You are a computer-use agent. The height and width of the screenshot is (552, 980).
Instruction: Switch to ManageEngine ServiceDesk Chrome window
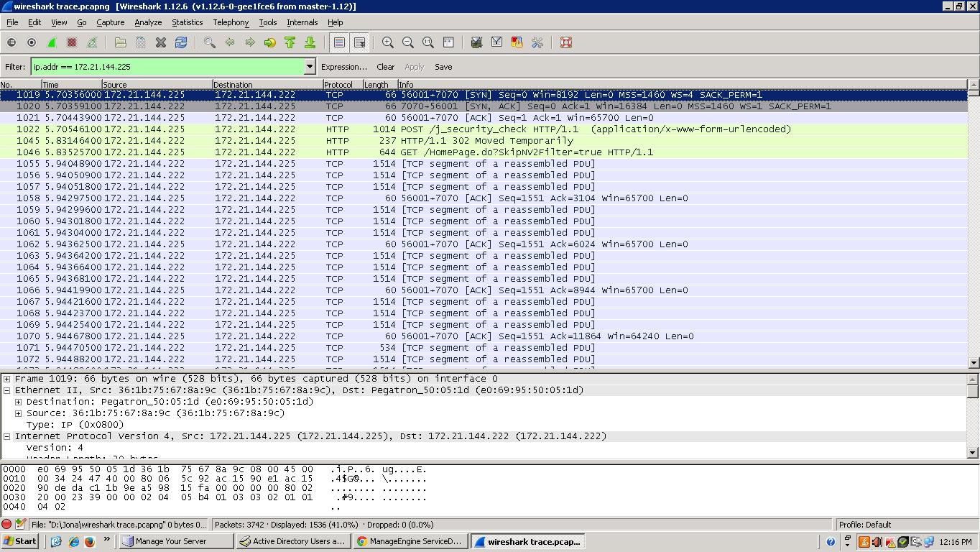[x=410, y=541]
